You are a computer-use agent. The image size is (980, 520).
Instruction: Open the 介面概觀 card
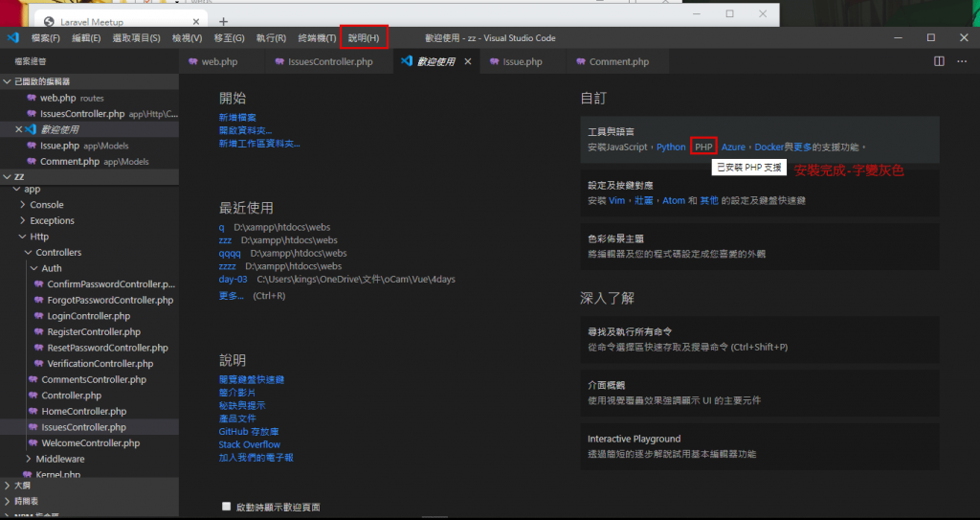[x=759, y=393]
